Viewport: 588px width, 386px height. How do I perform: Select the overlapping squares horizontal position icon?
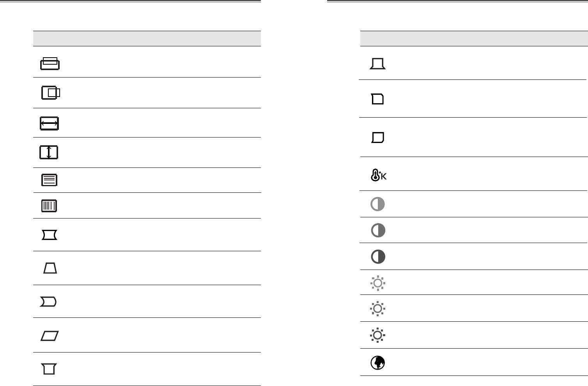[x=51, y=93]
